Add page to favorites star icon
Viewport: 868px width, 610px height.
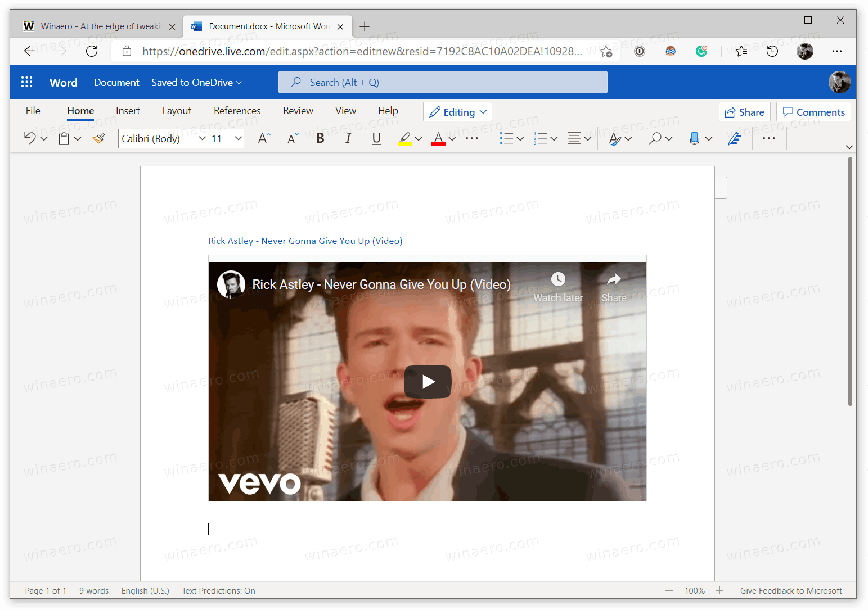coord(606,51)
